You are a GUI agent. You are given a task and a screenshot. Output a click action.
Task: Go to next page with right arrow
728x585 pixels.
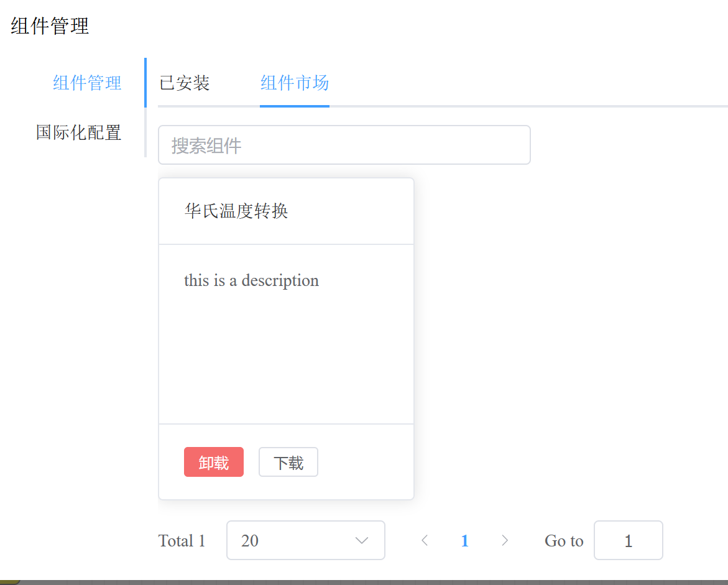[x=505, y=541]
